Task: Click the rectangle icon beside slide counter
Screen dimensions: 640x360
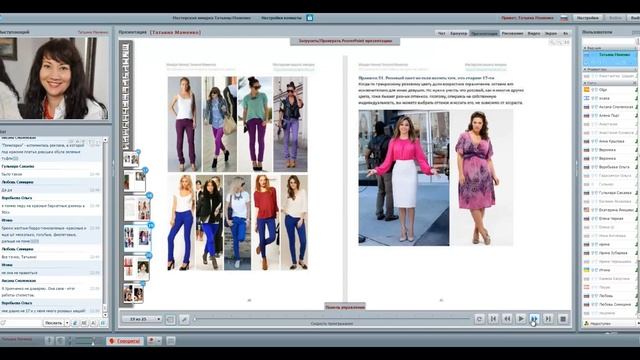Action: tap(171, 319)
